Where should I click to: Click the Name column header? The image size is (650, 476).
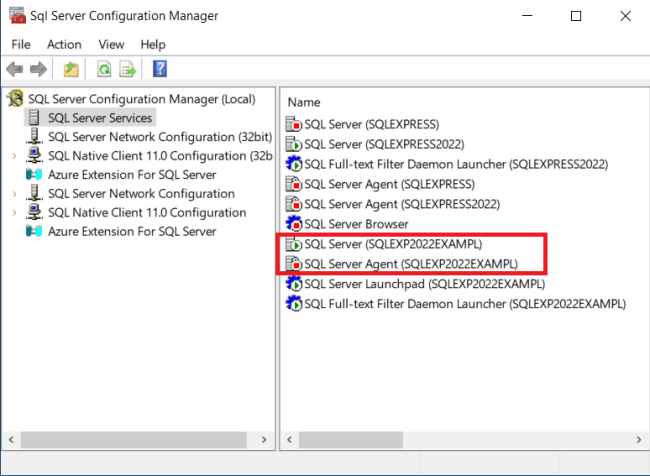click(304, 102)
